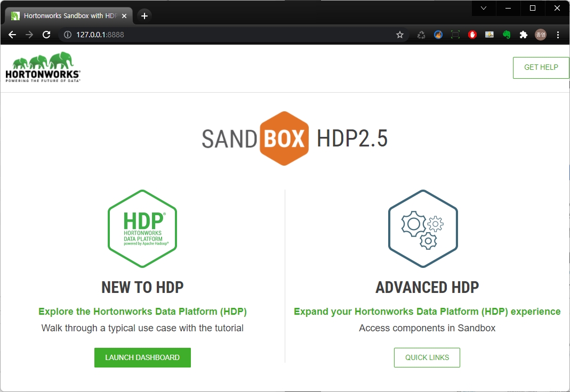The width and height of the screenshot is (570, 392).
Task: Close the browser window
Action: [557, 8]
